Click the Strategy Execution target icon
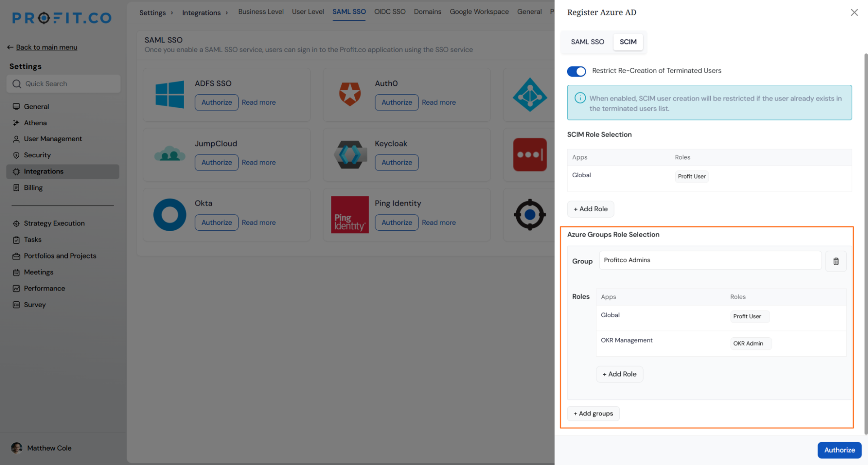Image resolution: width=868 pixels, height=465 pixels. 16,223
